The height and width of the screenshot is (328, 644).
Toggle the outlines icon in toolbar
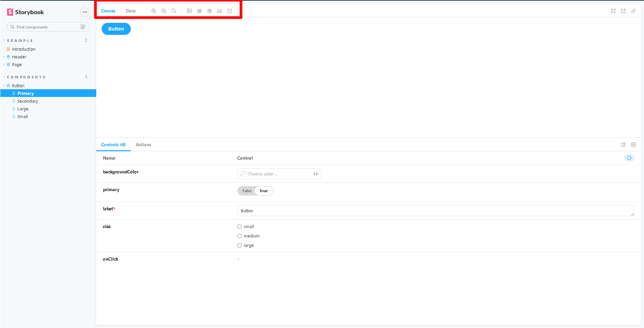pyautogui.click(x=229, y=11)
